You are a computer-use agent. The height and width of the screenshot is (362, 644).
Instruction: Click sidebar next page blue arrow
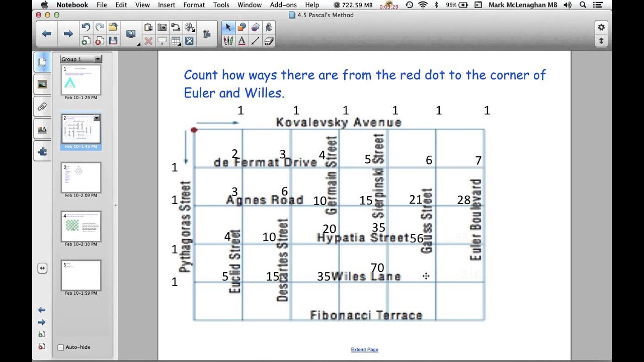click(x=42, y=322)
